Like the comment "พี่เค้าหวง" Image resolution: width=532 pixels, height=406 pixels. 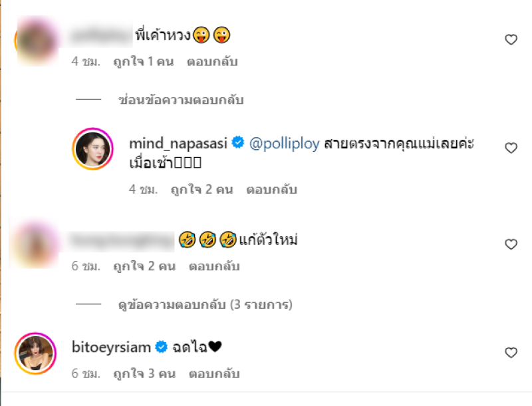coord(511,40)
